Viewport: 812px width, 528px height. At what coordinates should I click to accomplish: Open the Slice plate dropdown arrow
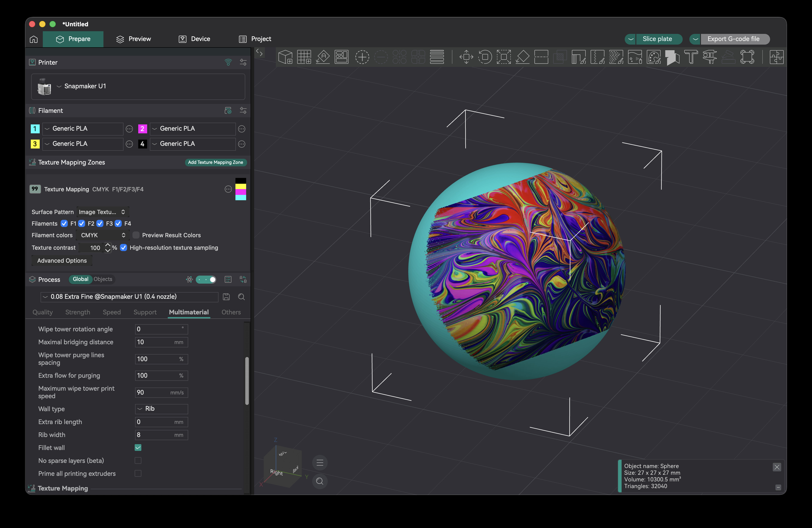click(x=631, y=39)
